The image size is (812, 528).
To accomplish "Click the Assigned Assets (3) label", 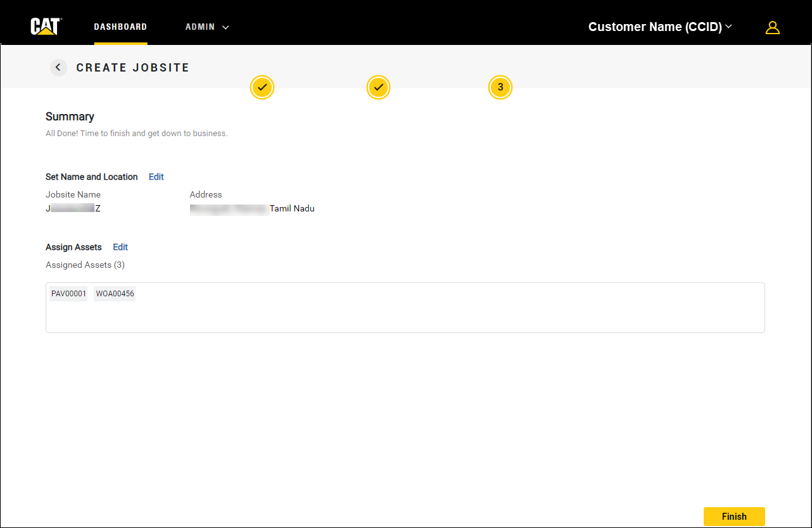I will pyautogui.click(x=85, y=265).
